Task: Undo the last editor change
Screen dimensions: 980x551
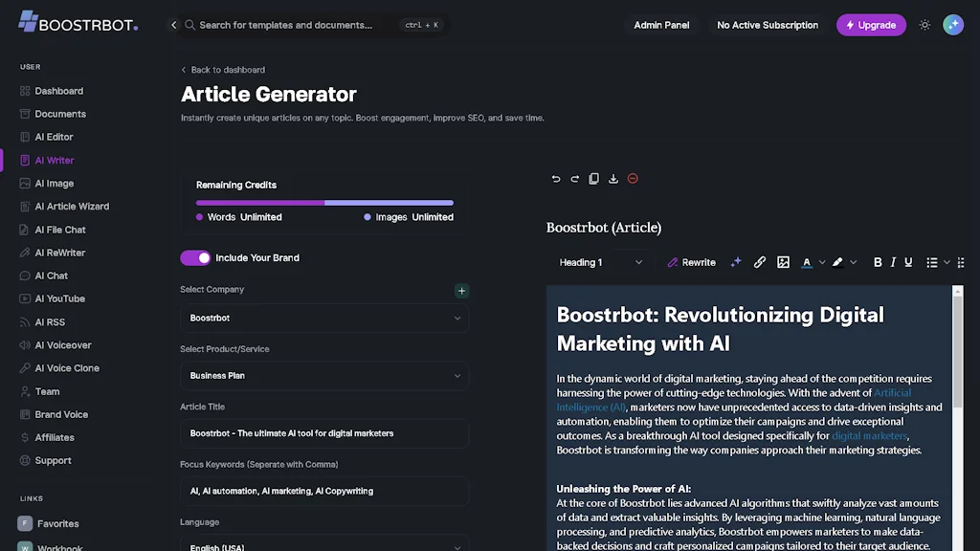Action: [x=555, y=178]
